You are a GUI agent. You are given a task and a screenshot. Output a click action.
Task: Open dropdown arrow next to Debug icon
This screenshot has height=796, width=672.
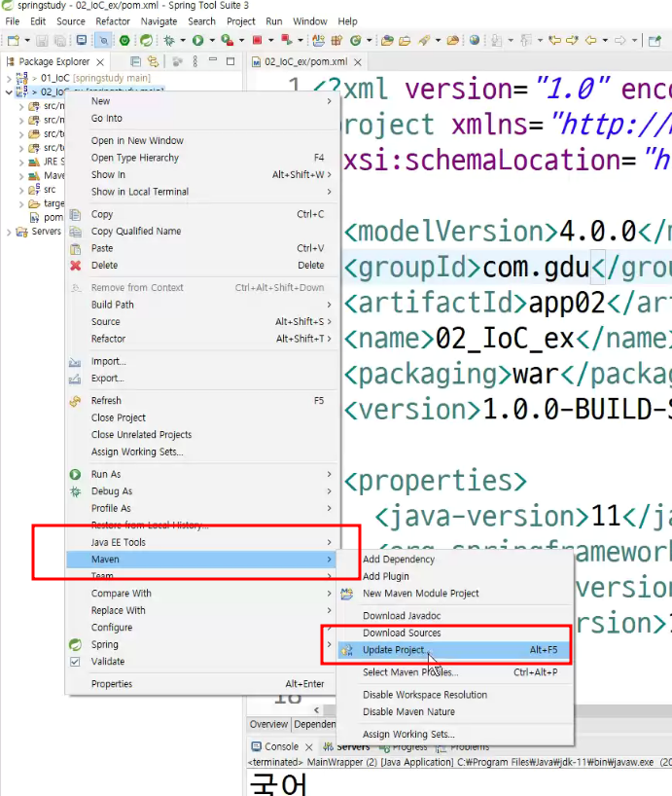(183, 41)
